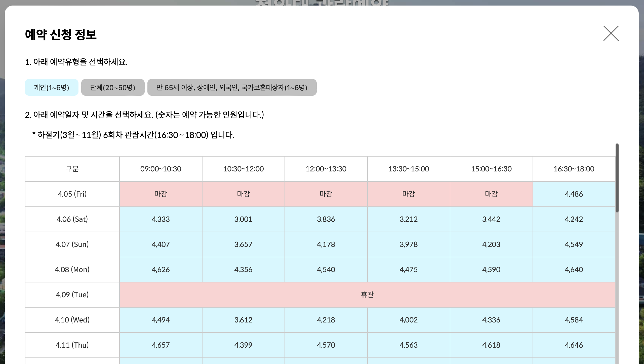Close the 예약 신청 정보 dialog
This screenshot has height=364, width=644.
[x=611, y=33]
